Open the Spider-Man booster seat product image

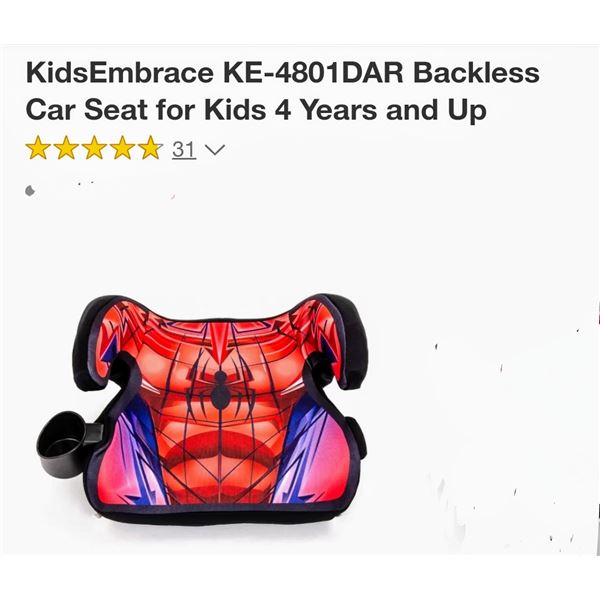coord(203,410)
